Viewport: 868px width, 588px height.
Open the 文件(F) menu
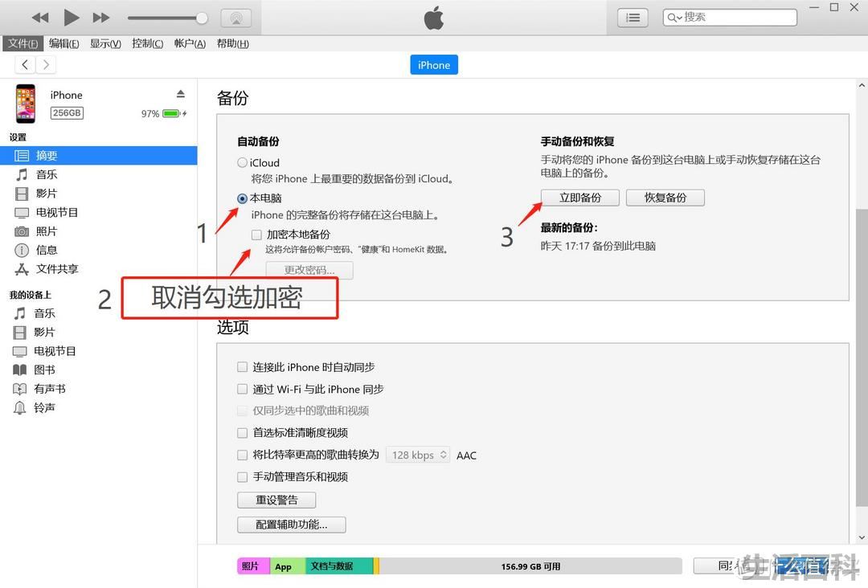[23, 43]
